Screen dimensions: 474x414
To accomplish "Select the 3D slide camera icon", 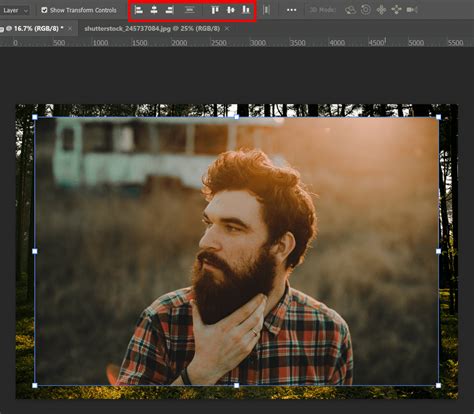I will pos(396,10).
